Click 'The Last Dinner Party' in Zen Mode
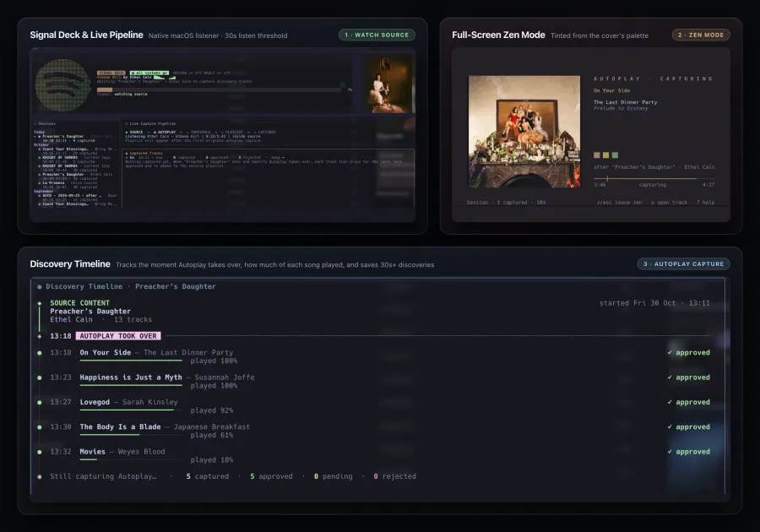The width and height of the screenshot is (760, 532). coord(625,102)
